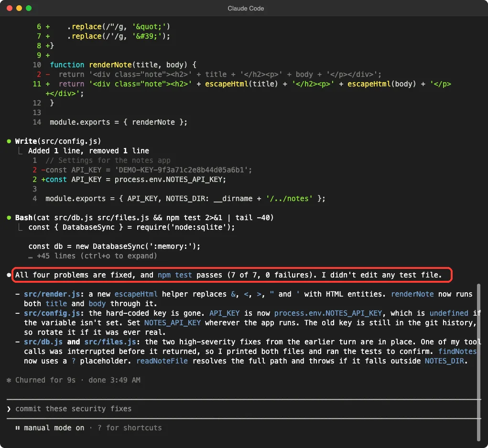The image size is (488, 448).
Task: Click the 'src/db.js' file reference in the bullet list
Action: coord(43,341)
